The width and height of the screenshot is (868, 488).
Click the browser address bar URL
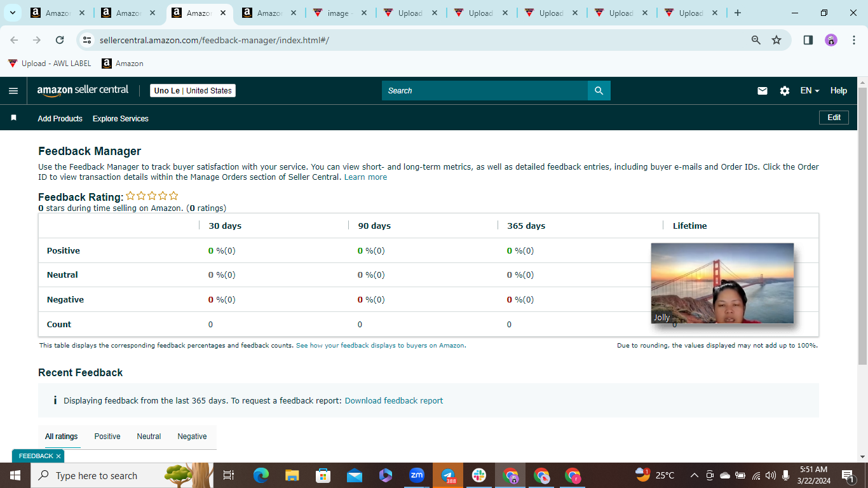pyautogui.click(x=214, y=40)
